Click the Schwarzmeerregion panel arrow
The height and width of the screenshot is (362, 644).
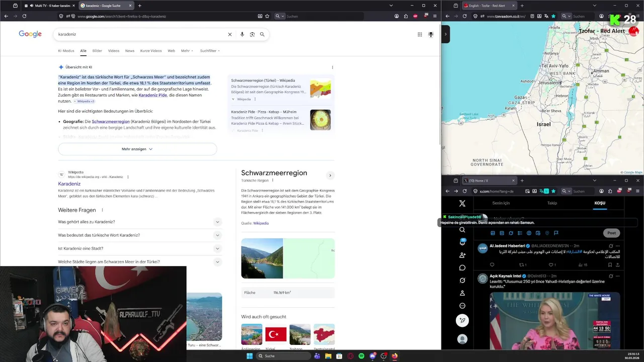(330, 175)
